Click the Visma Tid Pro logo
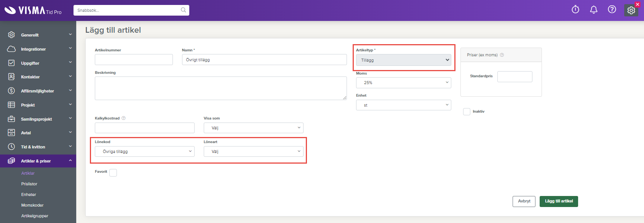 33,11
